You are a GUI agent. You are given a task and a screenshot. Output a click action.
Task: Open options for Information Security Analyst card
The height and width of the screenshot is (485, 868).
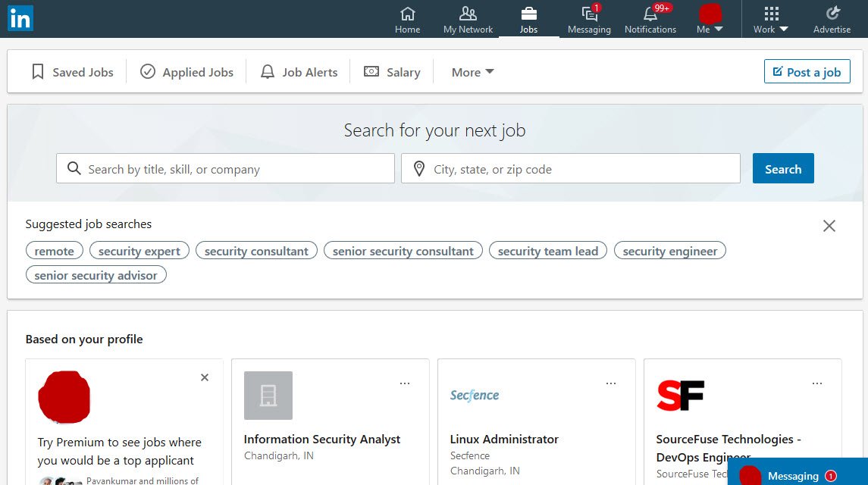tap(406, 383)
